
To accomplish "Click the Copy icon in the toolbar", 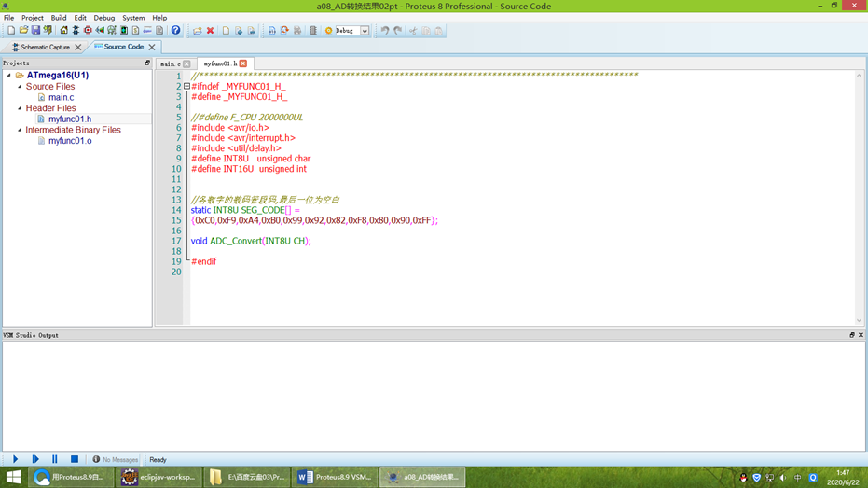I will [426, 31].
